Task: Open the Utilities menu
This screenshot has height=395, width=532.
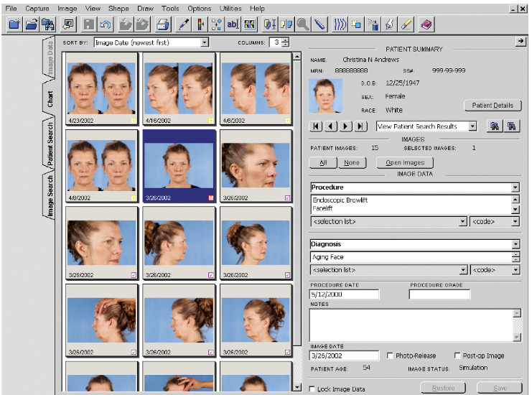Action: pyautogui.click(x=230, y=9)
